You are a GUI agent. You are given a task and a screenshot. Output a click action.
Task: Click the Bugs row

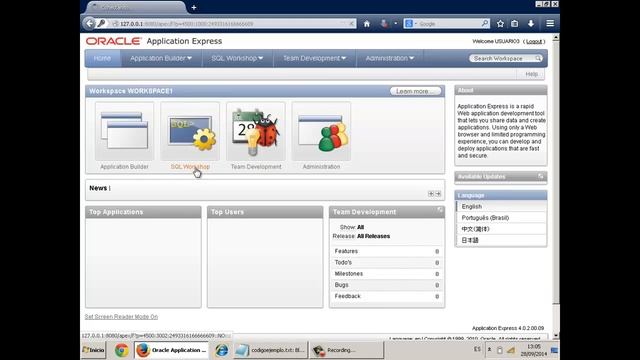pyautogui.click(x=387, y=285)
